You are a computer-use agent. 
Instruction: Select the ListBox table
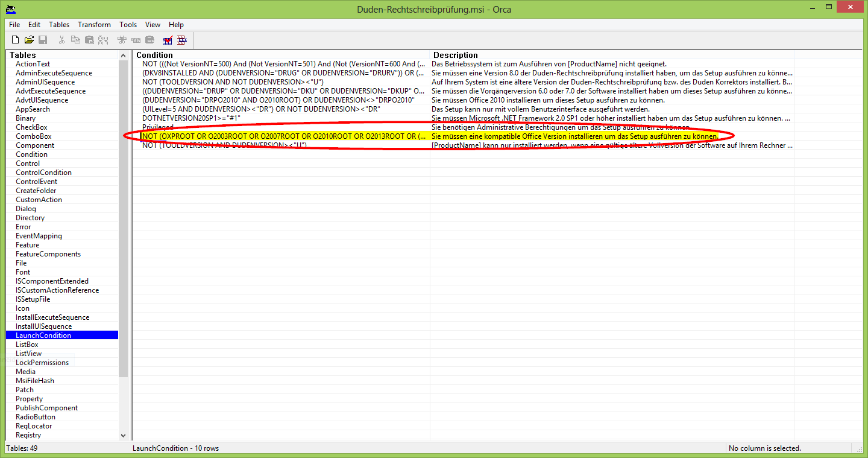(x=27, y=345)
